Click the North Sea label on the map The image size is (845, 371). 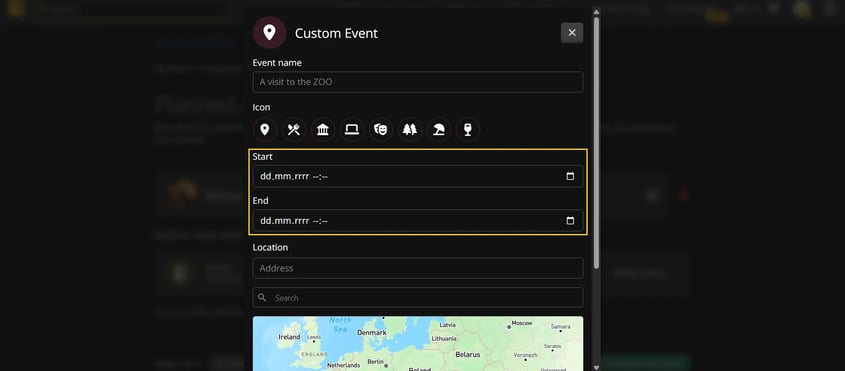[340, 324]
